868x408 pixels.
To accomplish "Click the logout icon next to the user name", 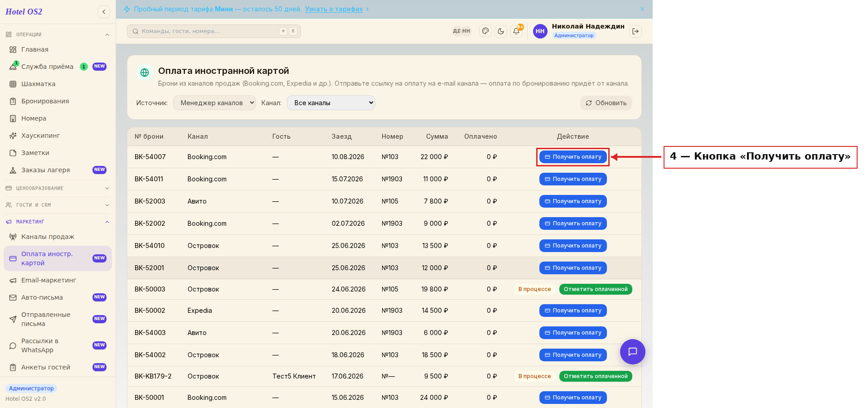I will [x=635, y=31].
